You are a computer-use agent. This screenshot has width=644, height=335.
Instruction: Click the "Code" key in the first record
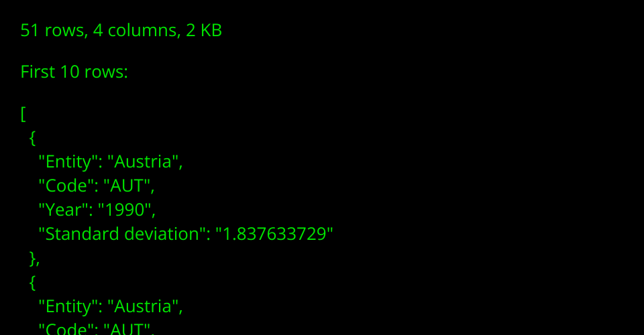pyautogui.click(x=64, y=186)
